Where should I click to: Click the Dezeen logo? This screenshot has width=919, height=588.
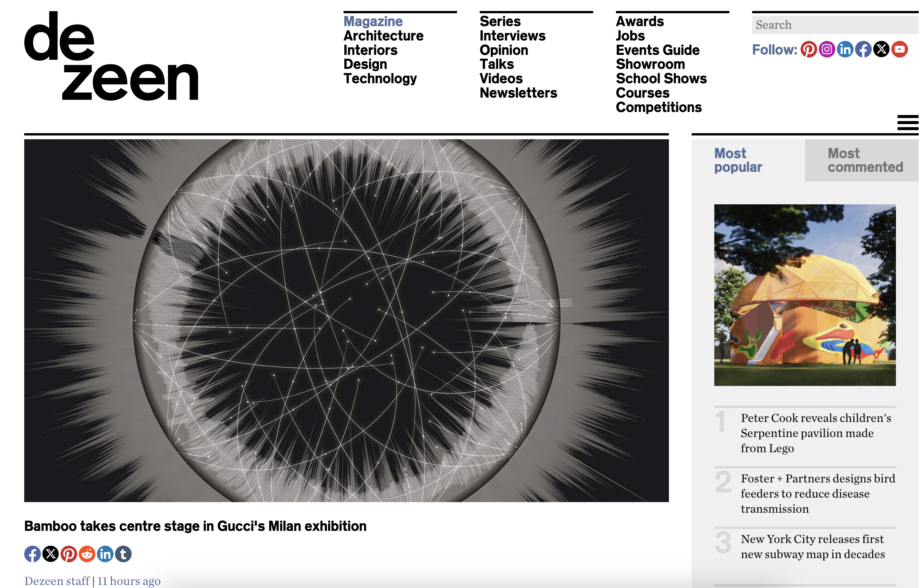coord(111,56)
